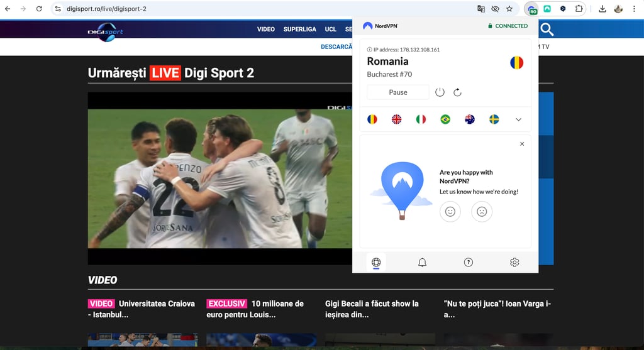Click the IP address info icon

369,50
